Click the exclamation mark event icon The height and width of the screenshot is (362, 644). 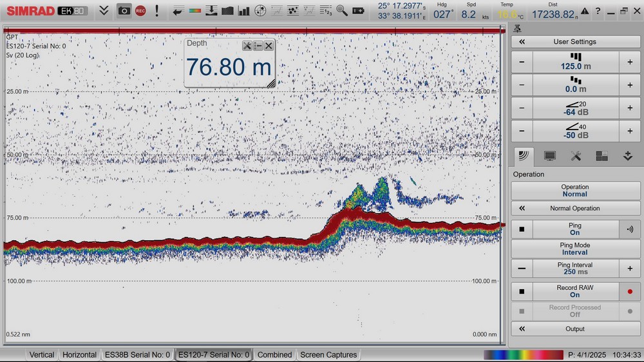click(156, 11)
